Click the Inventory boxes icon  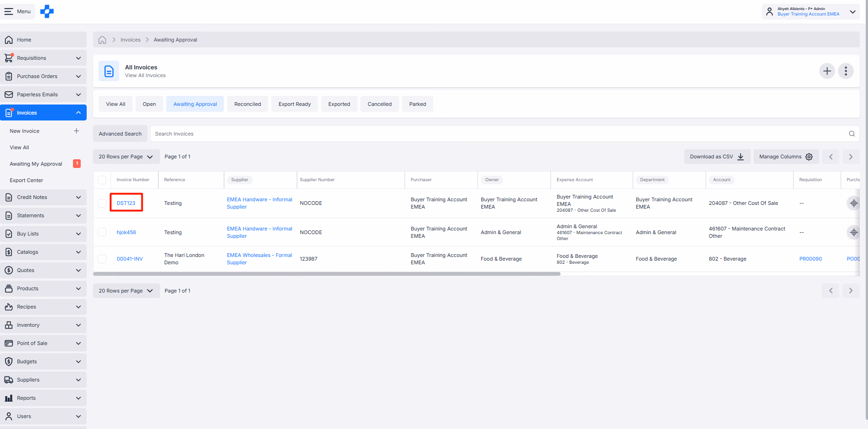(x=9, y=325)
